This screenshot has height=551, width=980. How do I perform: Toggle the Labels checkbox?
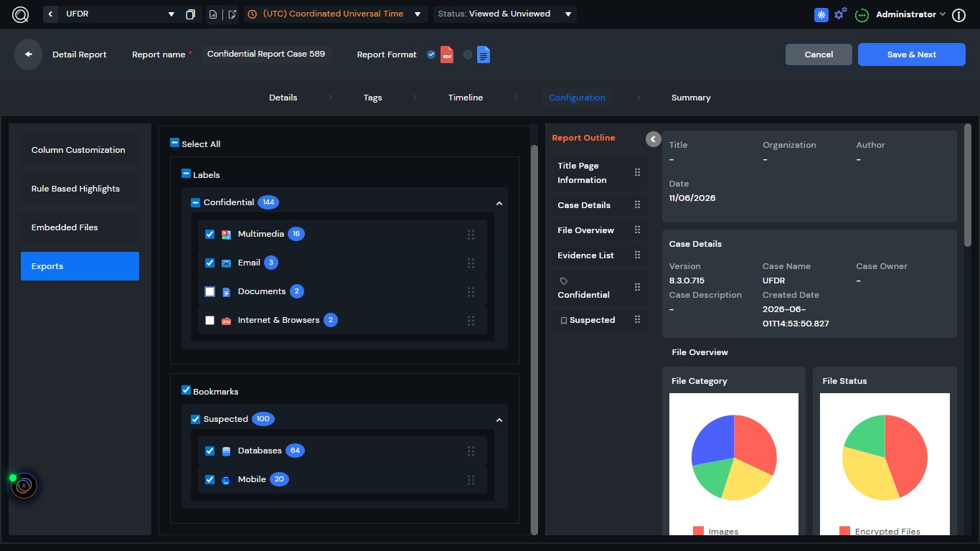click(186, 174)
